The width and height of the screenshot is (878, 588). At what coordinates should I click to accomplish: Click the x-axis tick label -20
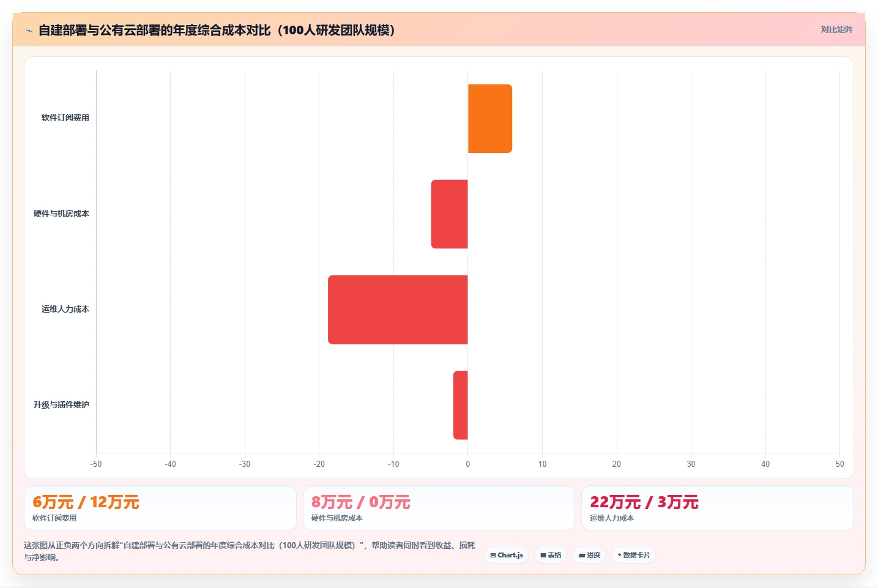pyautogui.click(x=319, y=464)
